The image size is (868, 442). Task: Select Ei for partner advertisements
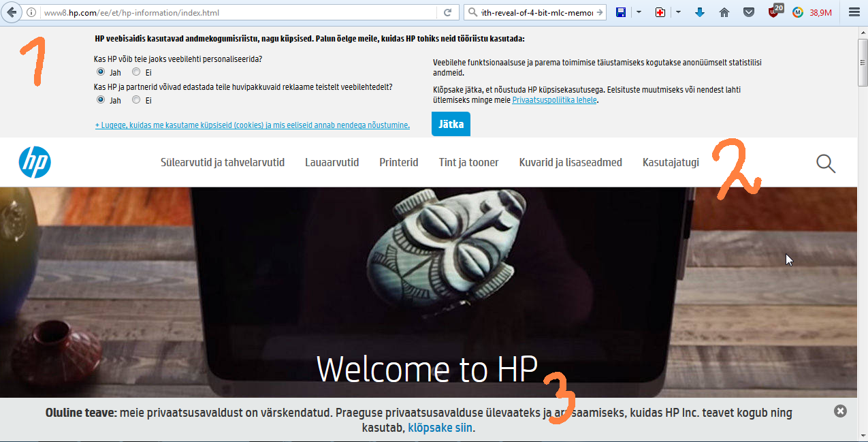pos(136,99)
